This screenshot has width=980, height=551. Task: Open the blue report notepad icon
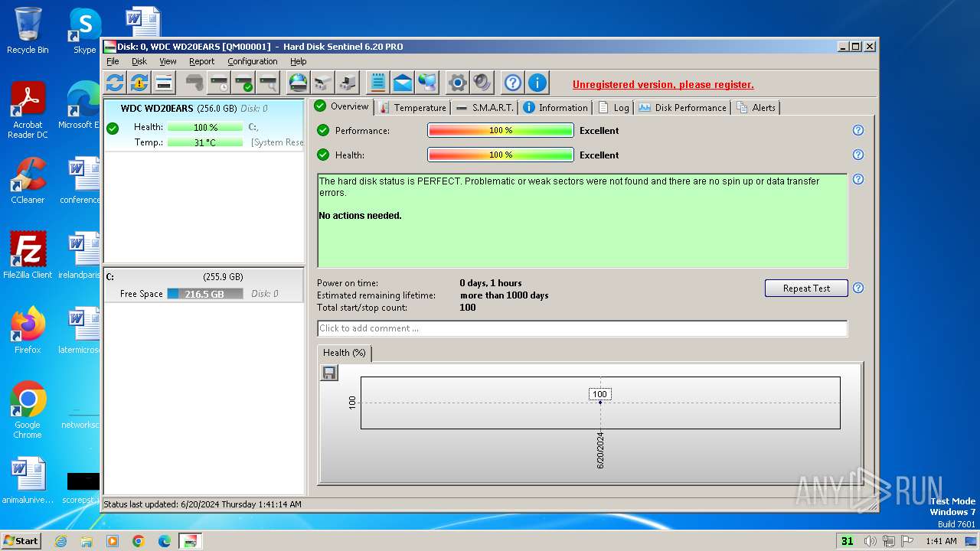point(378,83)
